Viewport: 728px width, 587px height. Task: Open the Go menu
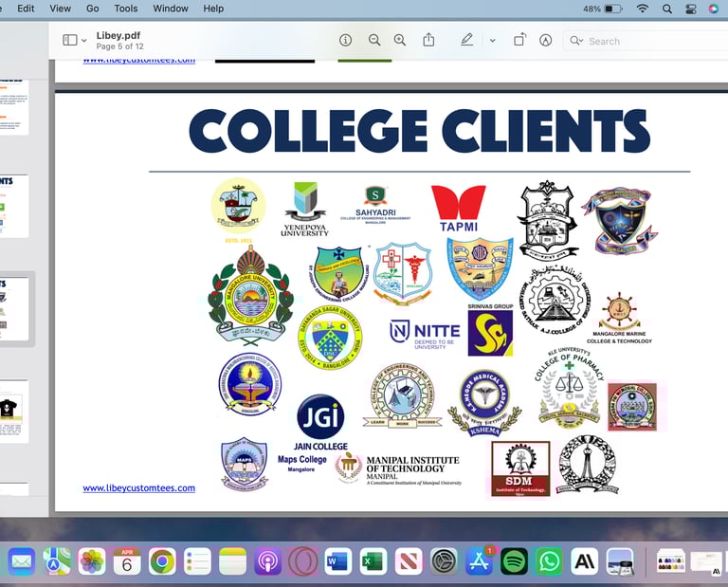(x=92, y=9)
